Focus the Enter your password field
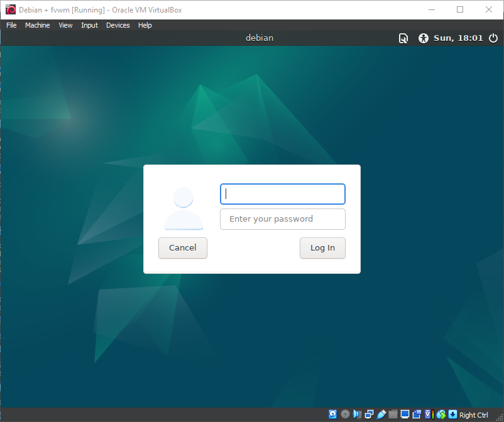 [282, 219]
